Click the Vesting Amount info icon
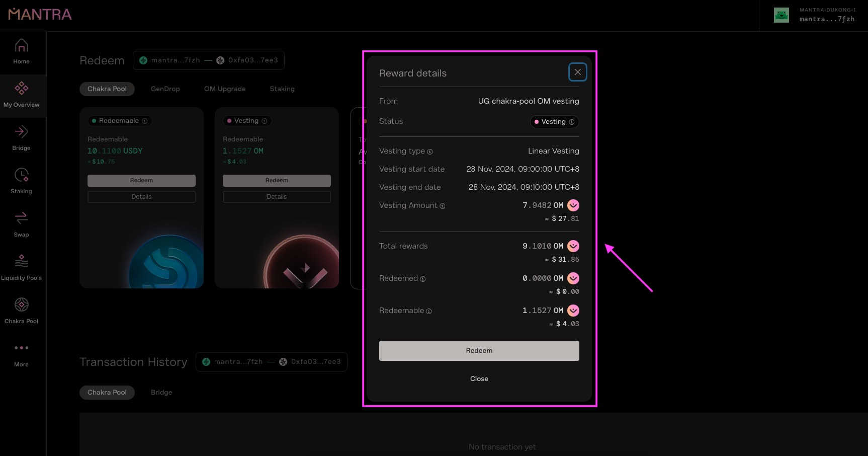This screenshot has height=456, width=868. coord(443,206)
